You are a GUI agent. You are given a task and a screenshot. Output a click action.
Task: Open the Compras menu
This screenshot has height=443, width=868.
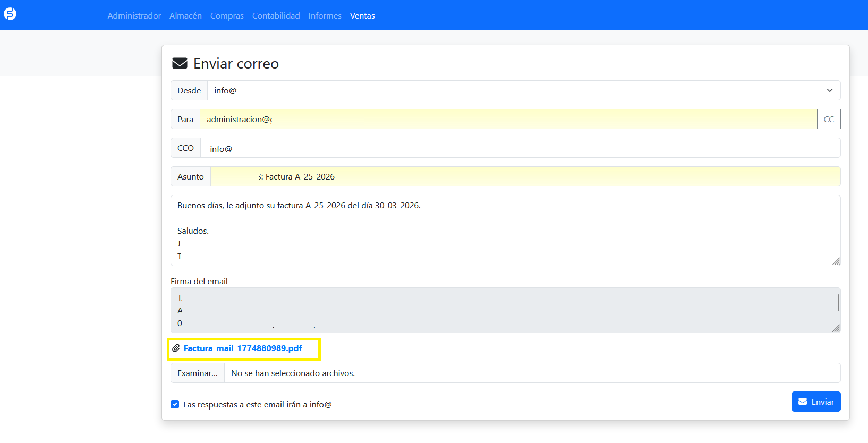[227, 16]
